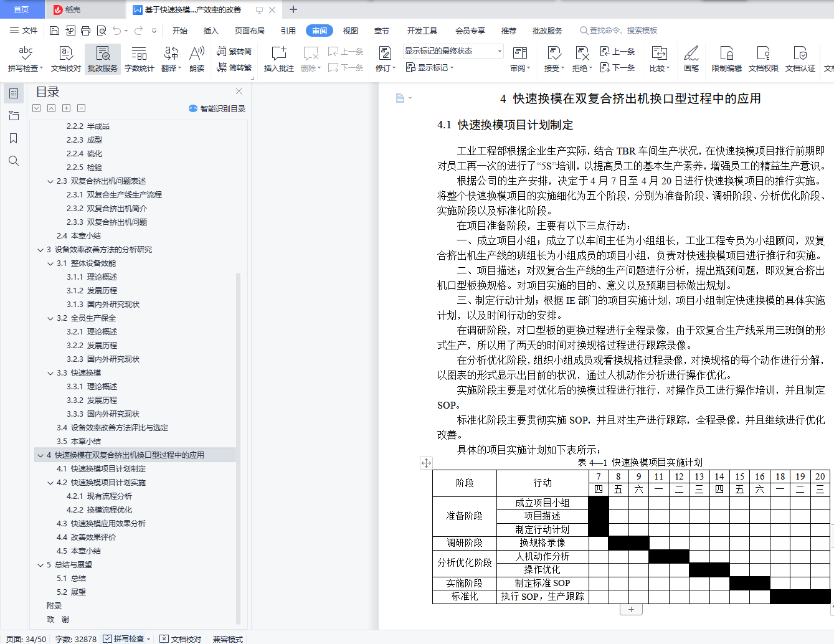This screenshot has width=834, height=644.
Task: Click 插入批注 to insert comment
Action: coord(278,59)
